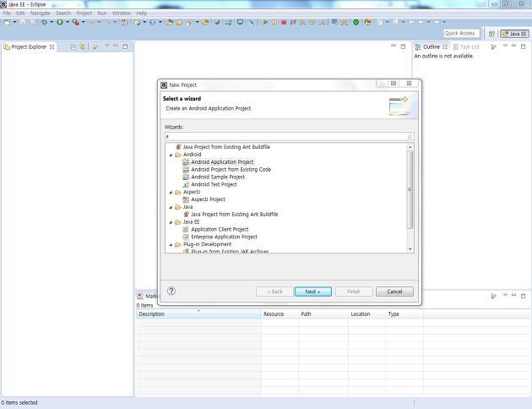
Task: Click the Location column header in Markers
Action: tap(366, 314)
